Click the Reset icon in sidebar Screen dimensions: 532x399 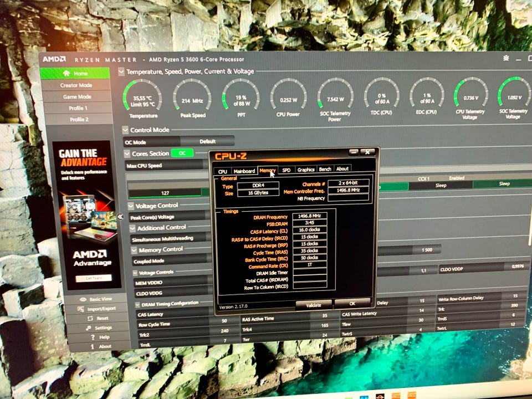(90, 318)
